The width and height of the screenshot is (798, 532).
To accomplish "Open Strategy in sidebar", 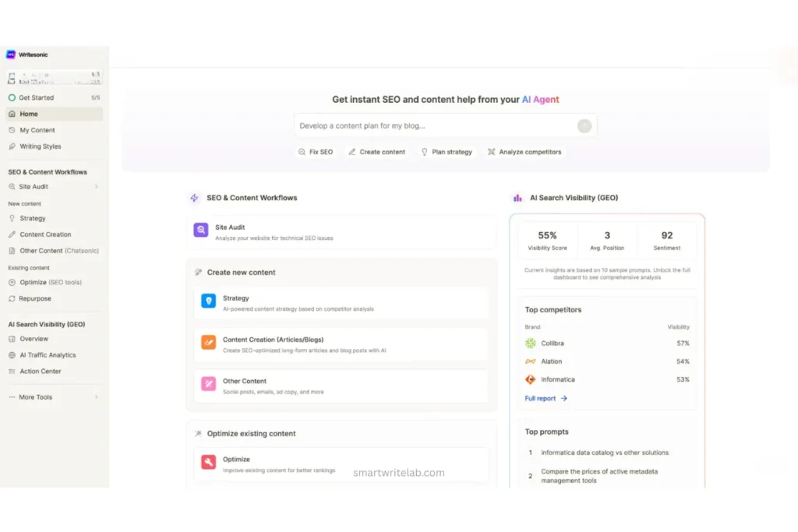I will [54, 218].
